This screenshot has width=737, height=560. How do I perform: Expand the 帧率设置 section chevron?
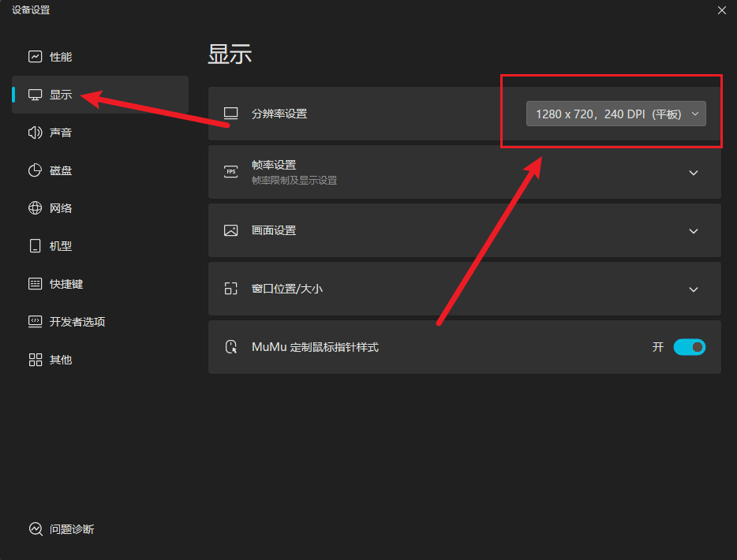pyautogui.click(x=694, y=173)
